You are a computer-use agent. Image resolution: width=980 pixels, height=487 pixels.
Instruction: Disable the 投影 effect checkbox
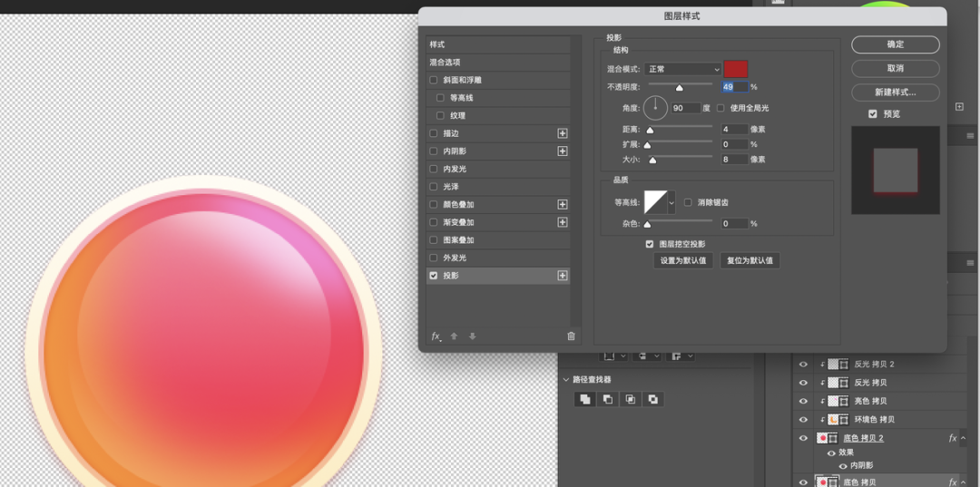click(x=433, y=276)
